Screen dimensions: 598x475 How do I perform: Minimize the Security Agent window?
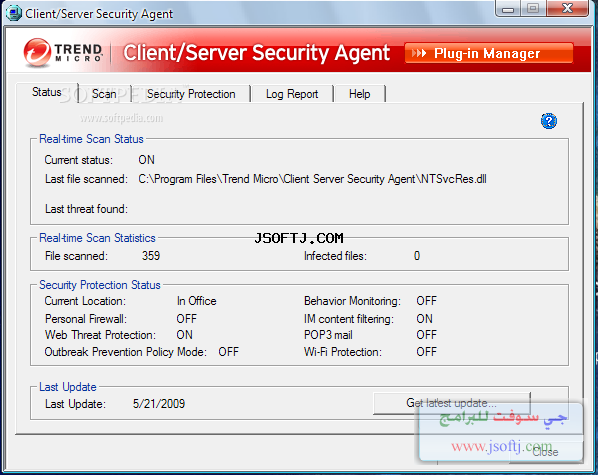click(508, 8)
